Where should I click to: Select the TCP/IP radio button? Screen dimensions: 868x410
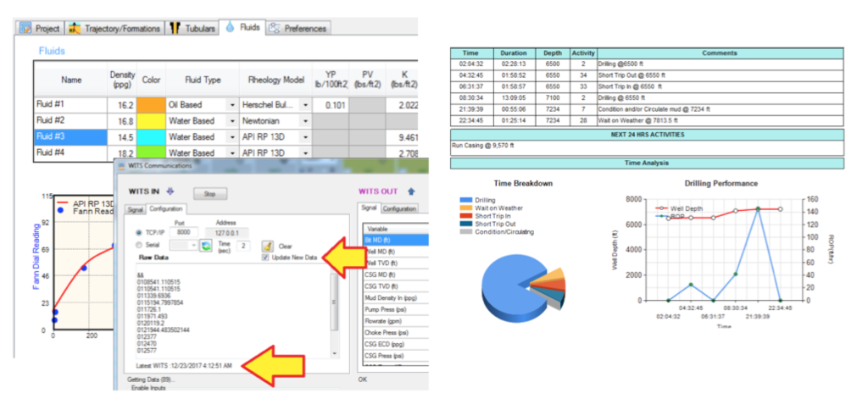139,232
